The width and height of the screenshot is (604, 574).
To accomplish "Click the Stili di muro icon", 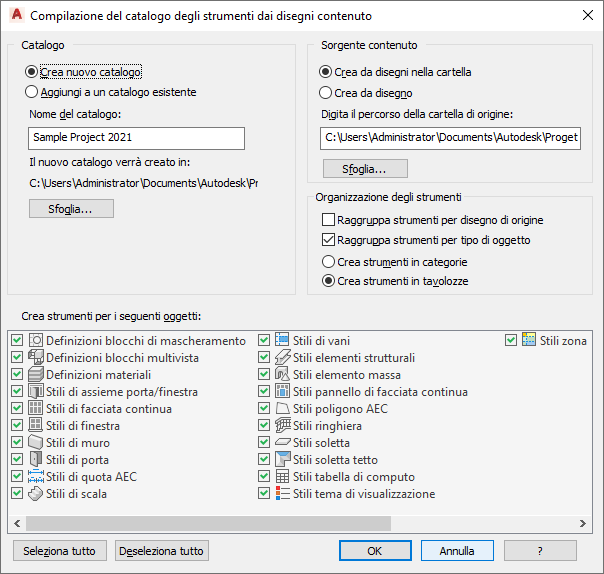I will click(x=36, y=443).
